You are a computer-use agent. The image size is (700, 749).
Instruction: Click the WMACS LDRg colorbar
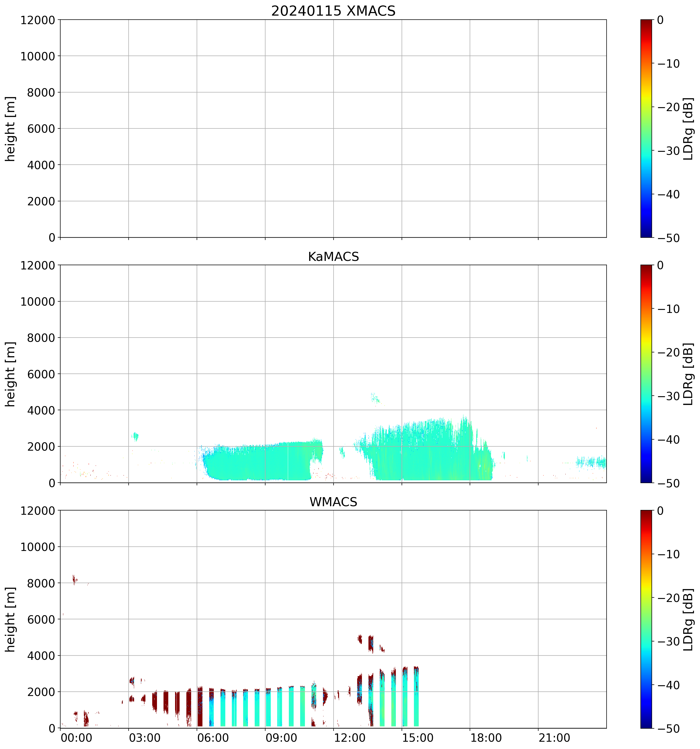[x=646, y=619]
